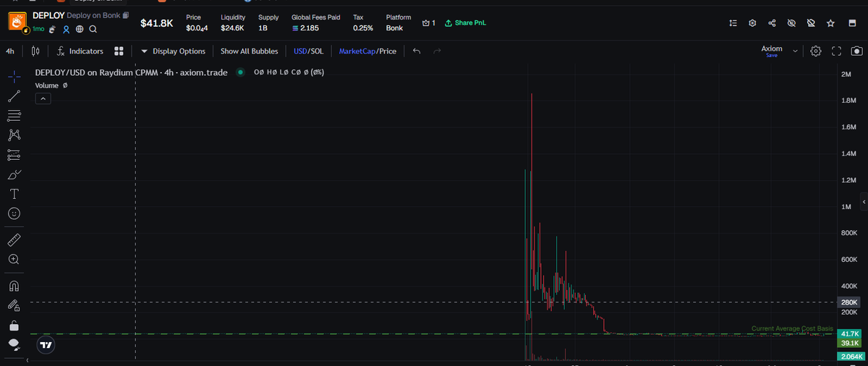868x366 pixels.
Task: Select Price chart mode
Action: 387,51
